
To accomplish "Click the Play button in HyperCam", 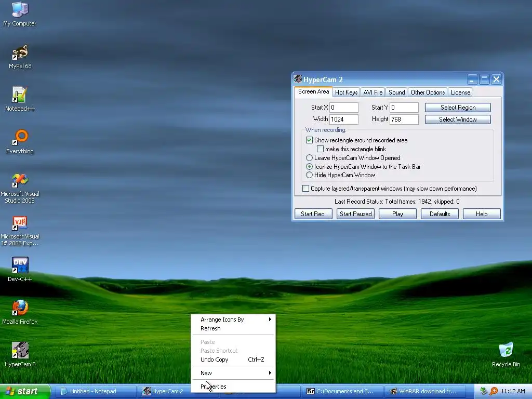I will tap(397, 214).
